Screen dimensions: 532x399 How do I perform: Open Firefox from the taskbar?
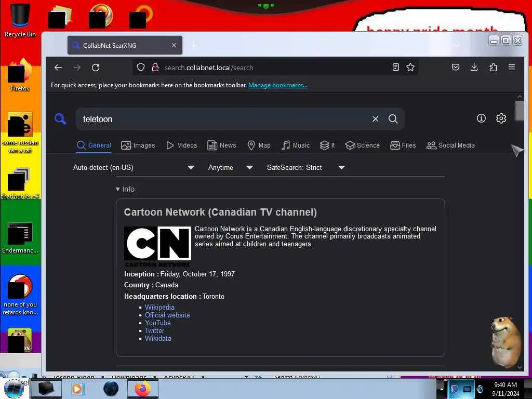tap(143, 389)
